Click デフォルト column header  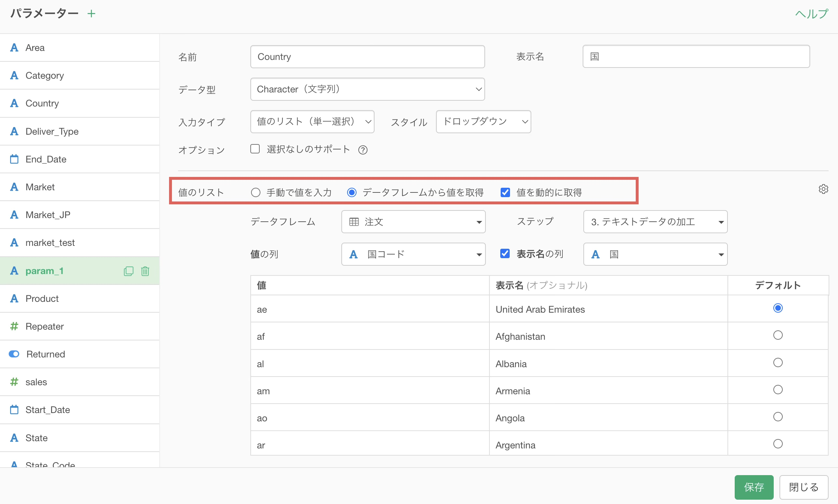coord(778,285)
